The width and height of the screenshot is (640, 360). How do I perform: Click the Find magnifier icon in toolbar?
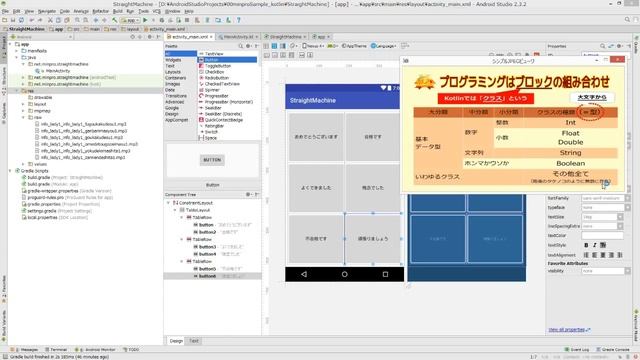(x=77, y=20)
